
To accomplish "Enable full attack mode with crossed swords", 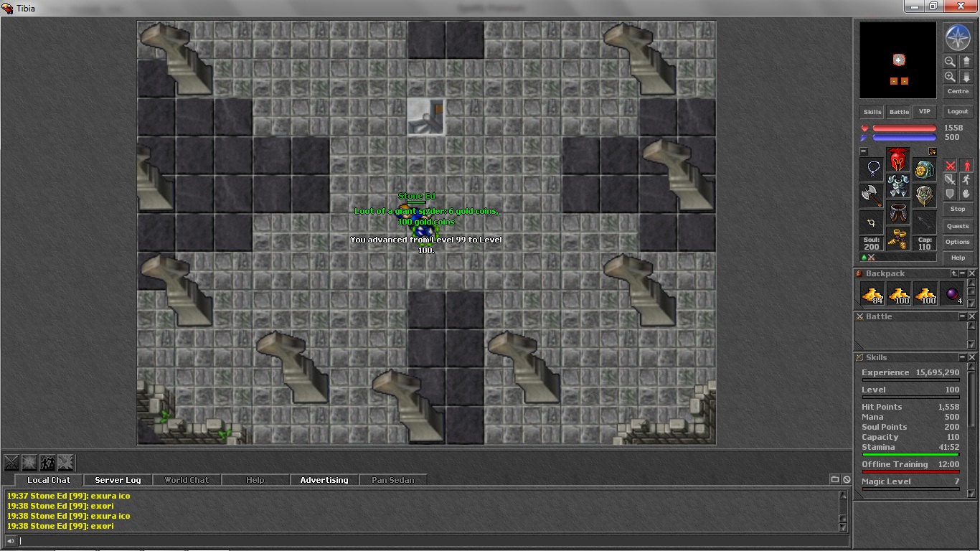I will pyautogui.click(x=950, y=166).
